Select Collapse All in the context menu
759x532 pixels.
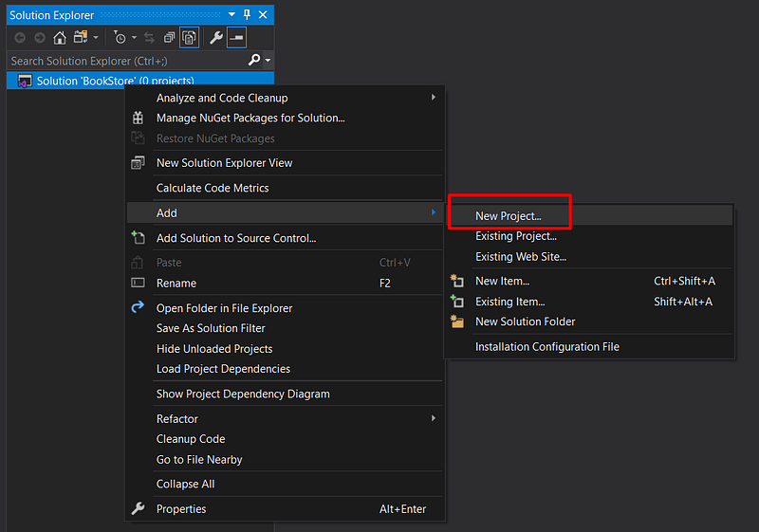pyautogui.click(x=286, y=485)
